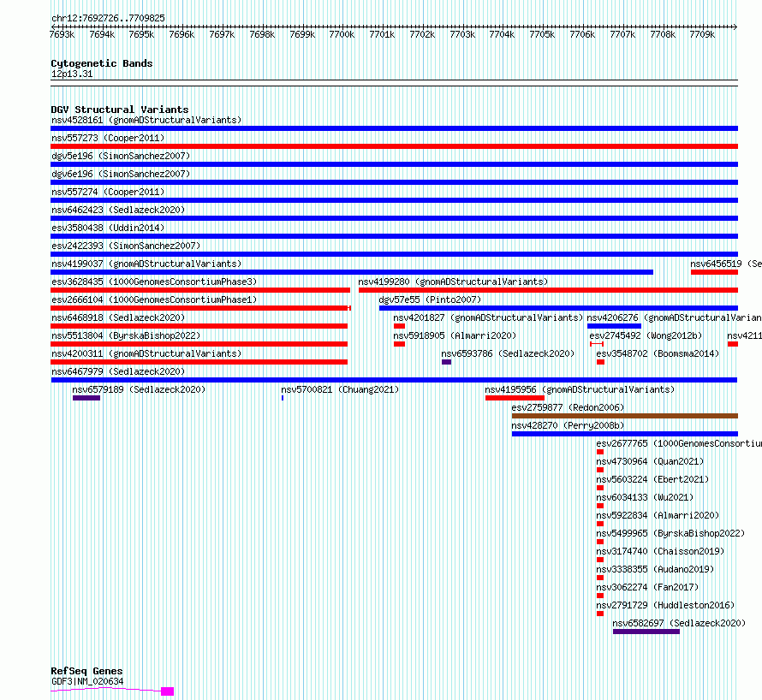Screen dimensions: 762x700
Task: Select nsv3062274 (Fan2017) label
Action: pos(647,587)
